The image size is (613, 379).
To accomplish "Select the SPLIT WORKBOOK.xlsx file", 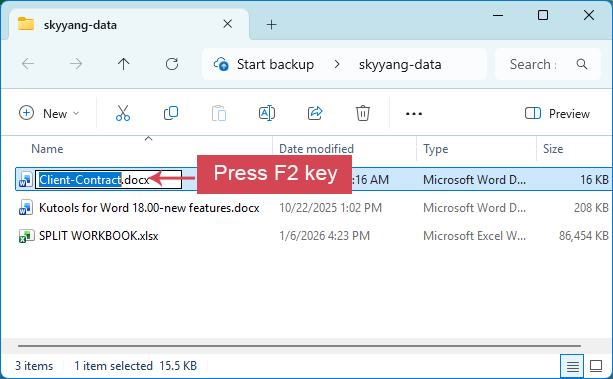I will coord(99,236).
